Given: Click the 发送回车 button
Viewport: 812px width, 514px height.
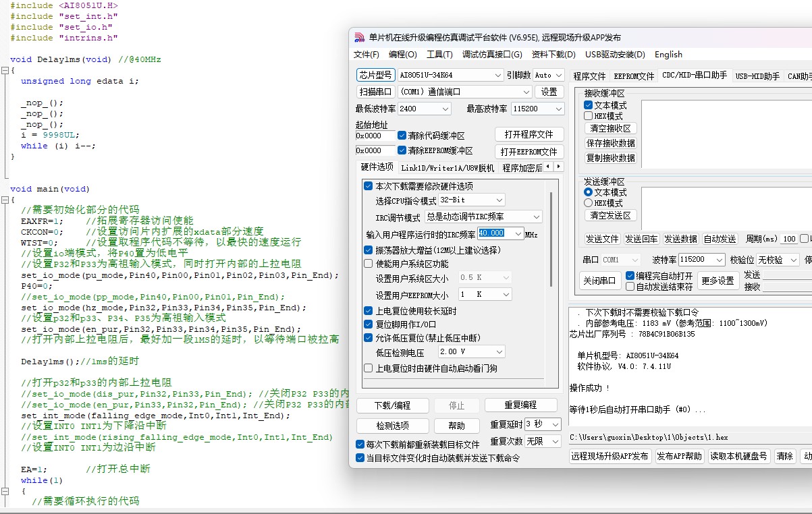Looking at the screenshot, I should pyautogui.click(x=641, y=239).
